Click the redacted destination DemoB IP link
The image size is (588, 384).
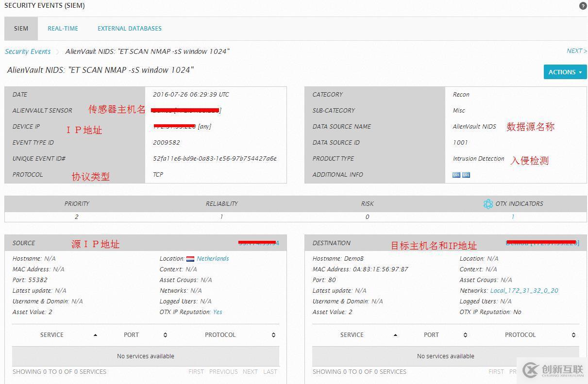coord(542,243)
